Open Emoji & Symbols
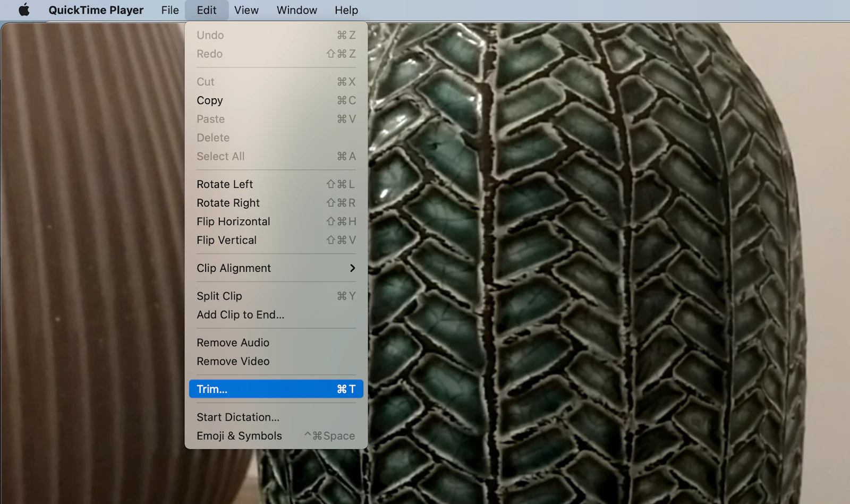This screenshot has width=850, height=504. (239, 435)
